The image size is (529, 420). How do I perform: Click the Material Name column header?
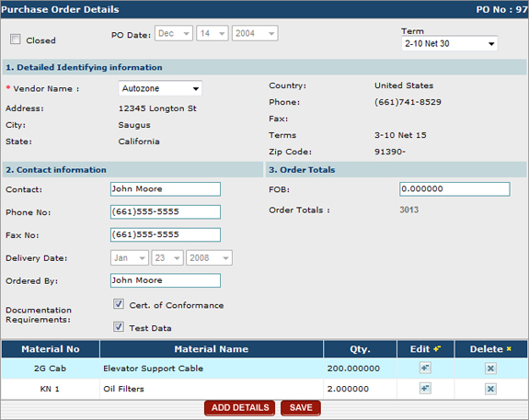pyautogui.click(x=212, y=349)
